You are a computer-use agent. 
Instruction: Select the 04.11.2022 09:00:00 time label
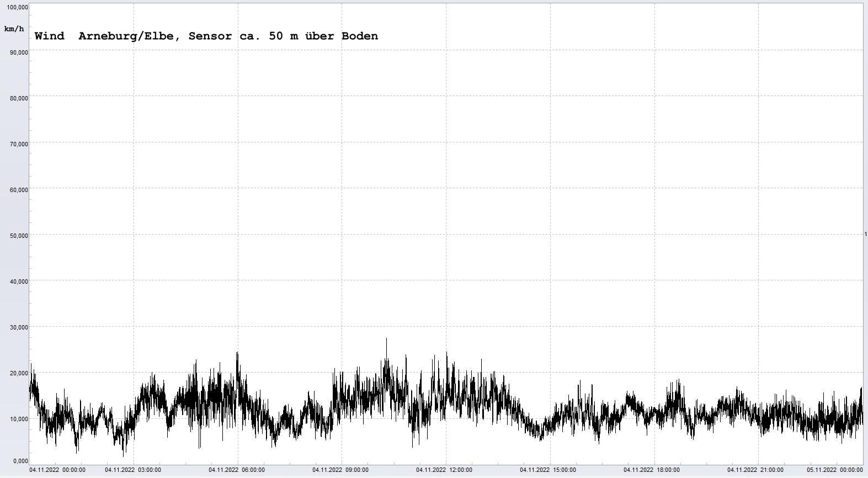(340, 470)
